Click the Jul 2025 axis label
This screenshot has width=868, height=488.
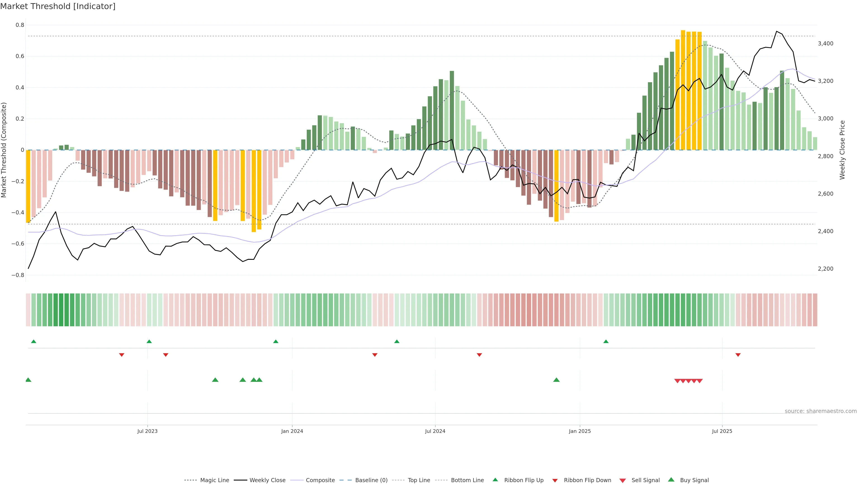[722, 431]
